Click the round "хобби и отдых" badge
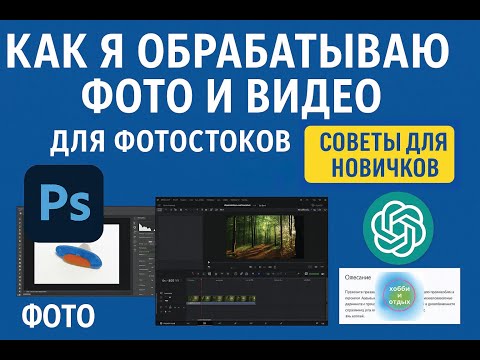Image resolution: width=480 pixels, height=360 pixels. click(400, 296)
